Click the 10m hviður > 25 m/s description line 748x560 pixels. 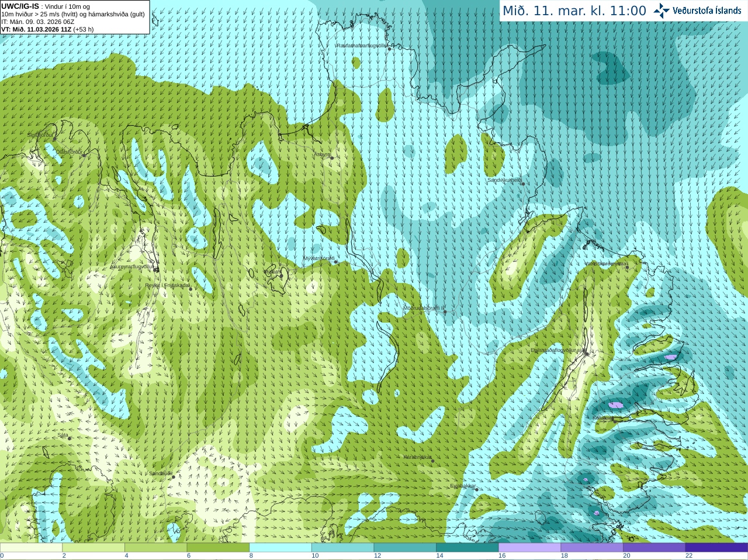click(x=73, y=14)
